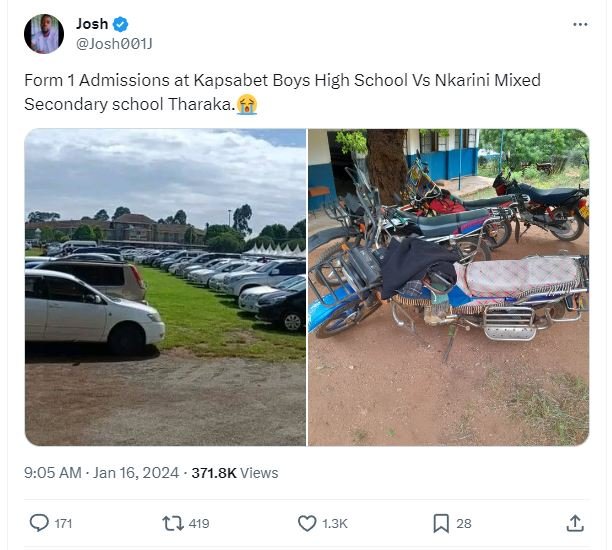Viewport: 612px width, 550px height.
Task: Like the post with heart icon
Action: (308, 522)
